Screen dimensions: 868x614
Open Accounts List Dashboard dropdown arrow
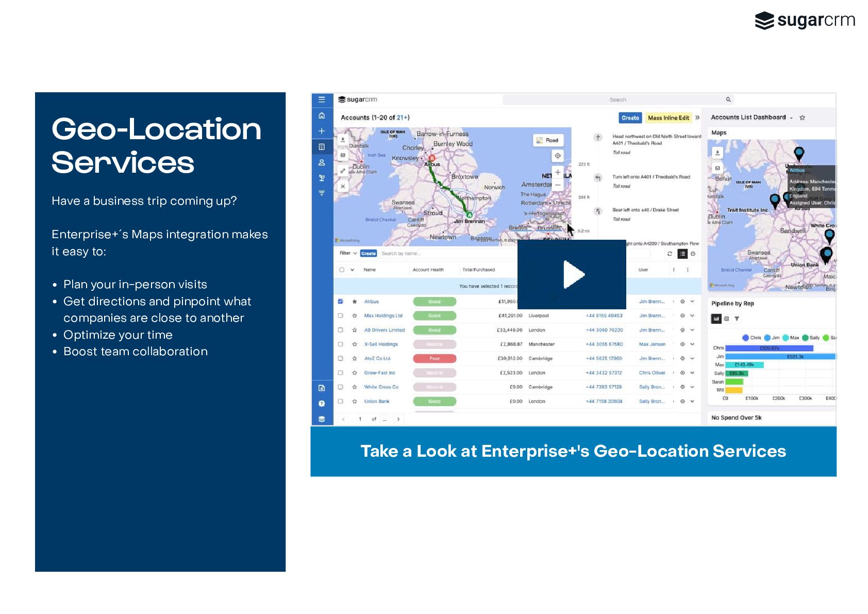pyautogui.click(x=791, y=118)
